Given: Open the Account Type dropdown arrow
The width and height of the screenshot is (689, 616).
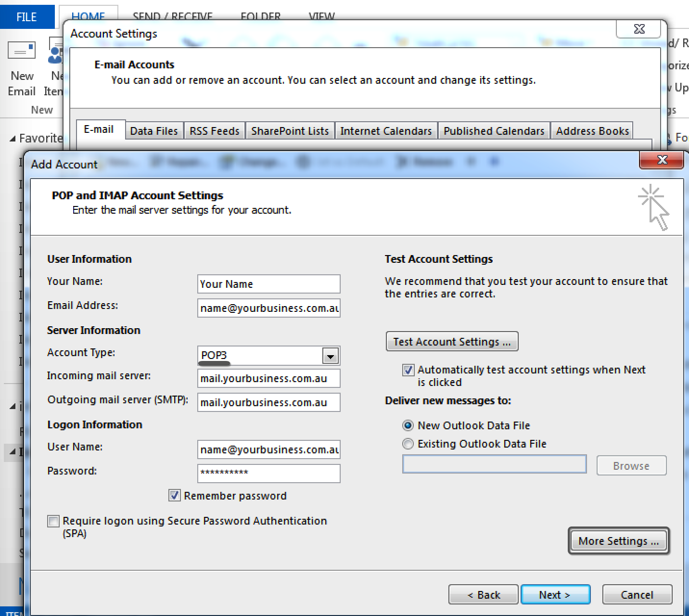Looking at the screenshot, I should pyautogui.click(x=330, y=357).
